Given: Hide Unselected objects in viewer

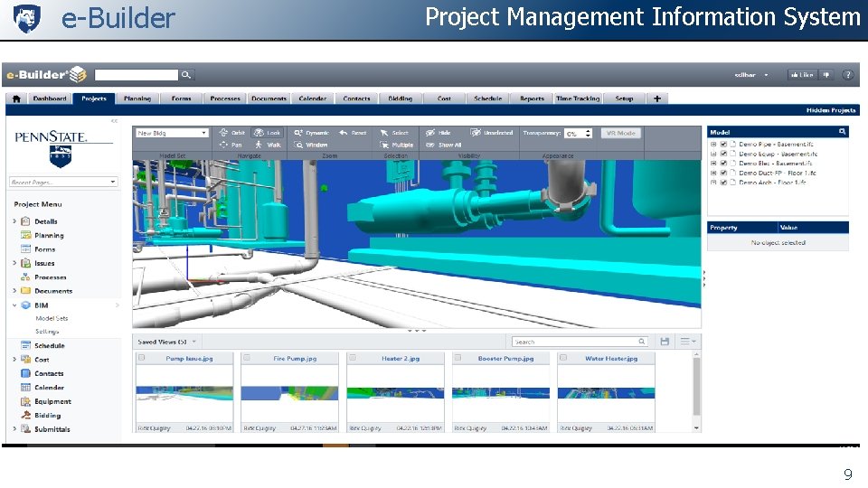Looking at the screenshot, I should 492,133.
